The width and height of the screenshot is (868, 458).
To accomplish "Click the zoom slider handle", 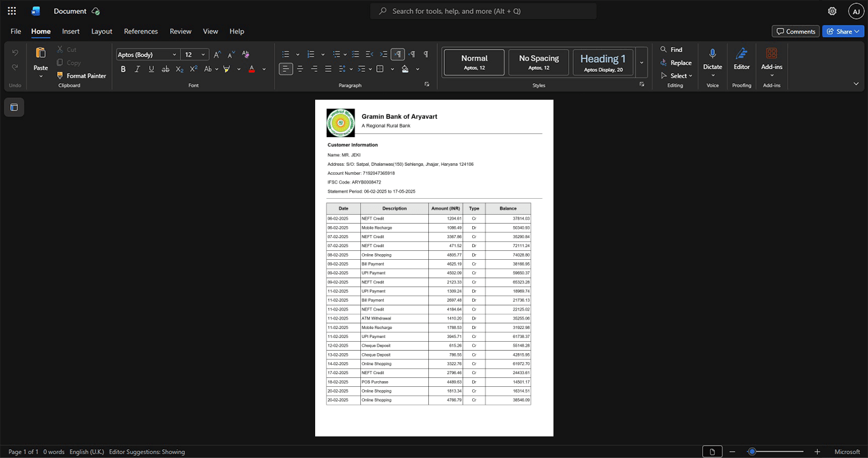I will (x=752, y=452).
